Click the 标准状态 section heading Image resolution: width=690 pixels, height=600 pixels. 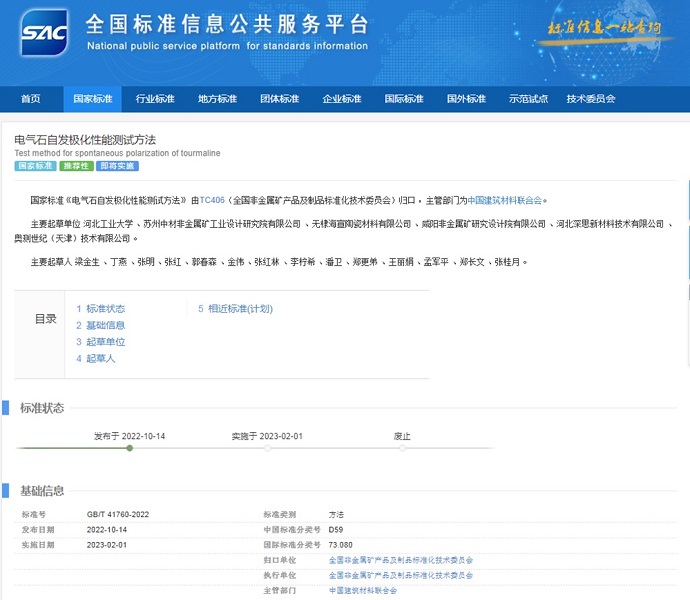click(x=42, y=408)
